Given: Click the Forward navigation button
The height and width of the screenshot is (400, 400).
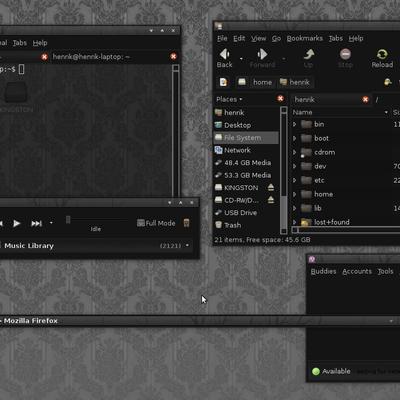Looking at the screenshot, I should (262, 58).
